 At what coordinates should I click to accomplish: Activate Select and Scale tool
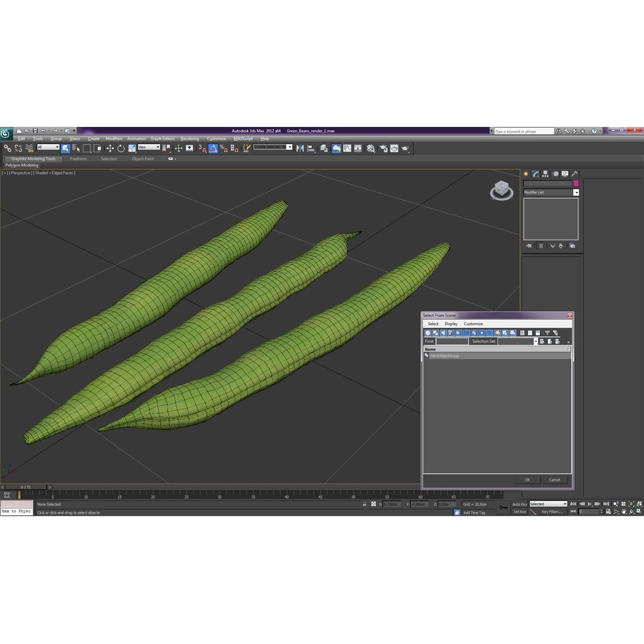[132, 148]
